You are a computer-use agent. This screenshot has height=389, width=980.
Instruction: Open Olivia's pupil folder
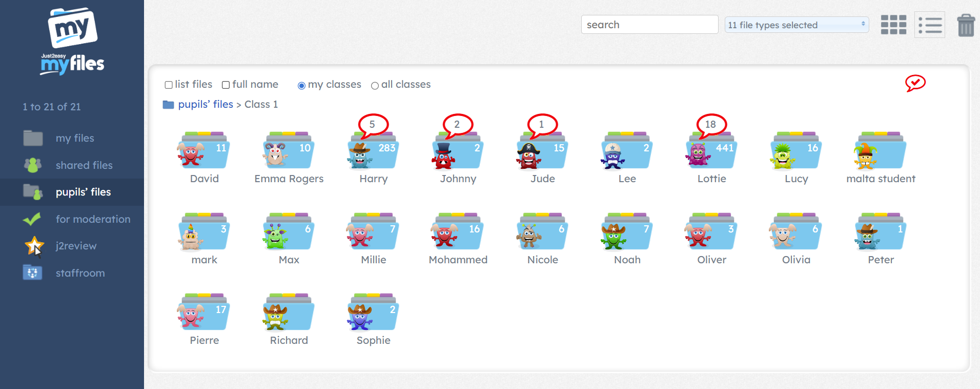pos(796,232)
